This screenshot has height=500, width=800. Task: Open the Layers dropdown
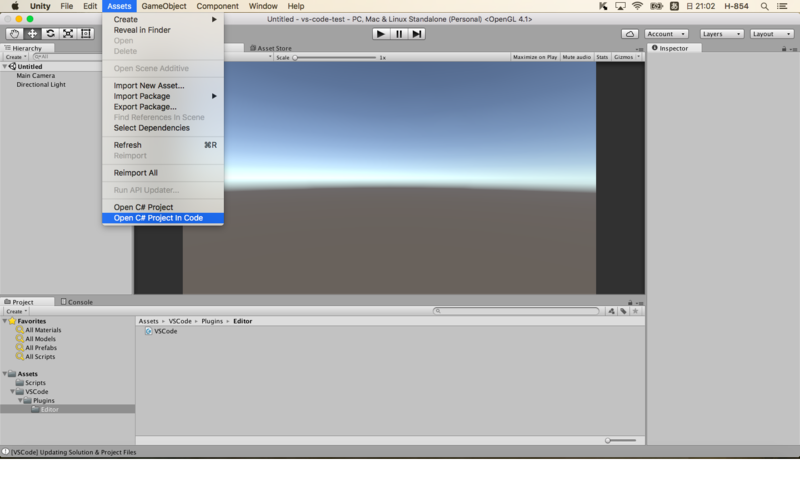click(x=721, y=34)
